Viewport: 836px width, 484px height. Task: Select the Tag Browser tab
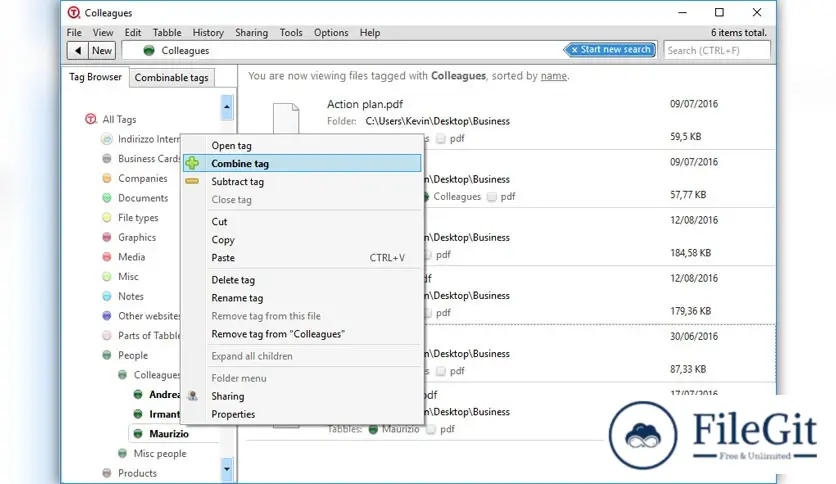click(x=95, y=77)
